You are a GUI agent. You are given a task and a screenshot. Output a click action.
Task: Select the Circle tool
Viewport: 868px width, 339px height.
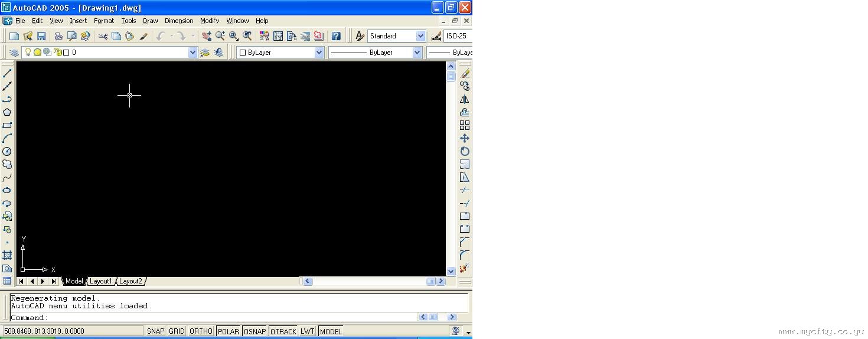7,151
